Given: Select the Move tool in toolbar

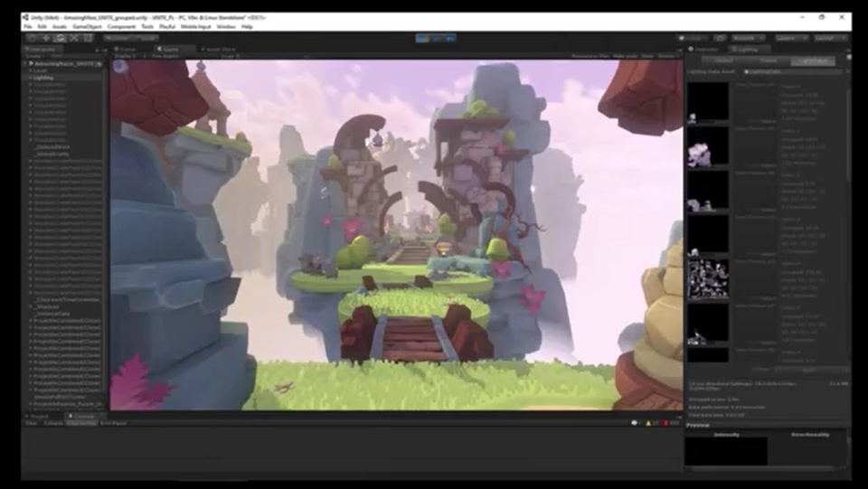Looking at the screenshot, I should pyautogui.click(x=46, y=38).
